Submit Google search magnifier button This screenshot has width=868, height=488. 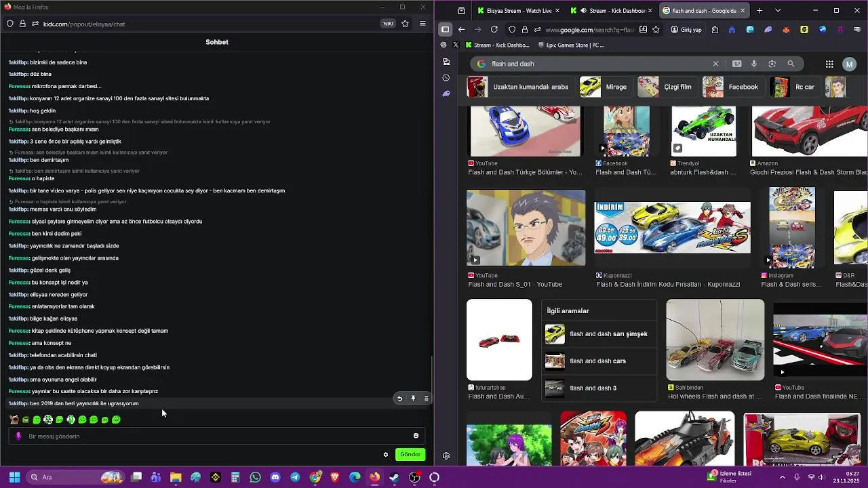791,64
